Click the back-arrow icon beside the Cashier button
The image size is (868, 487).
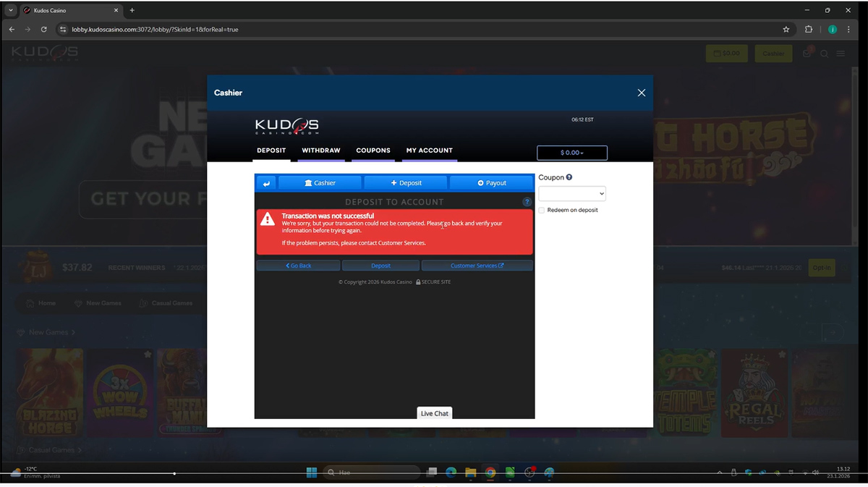[x=266, y=183]
